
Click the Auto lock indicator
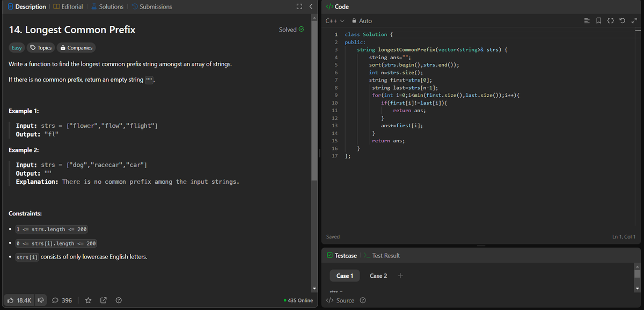pos(362,20)
